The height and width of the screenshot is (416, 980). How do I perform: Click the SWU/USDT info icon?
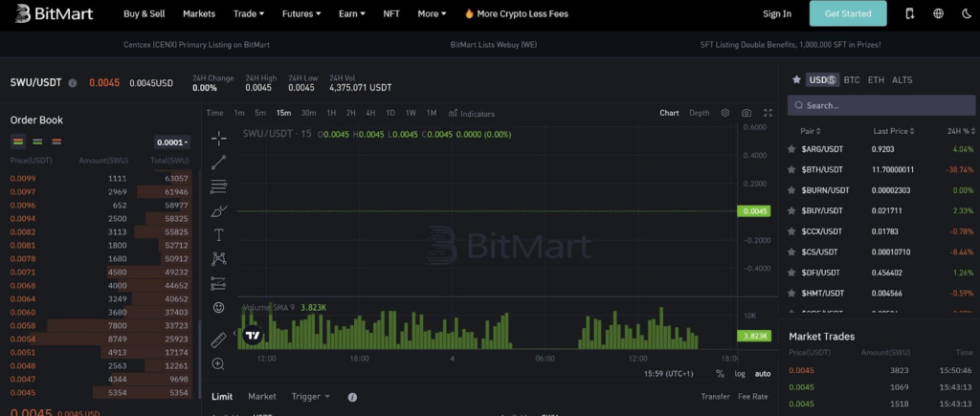pyautogui.click(x=73, y=82)
